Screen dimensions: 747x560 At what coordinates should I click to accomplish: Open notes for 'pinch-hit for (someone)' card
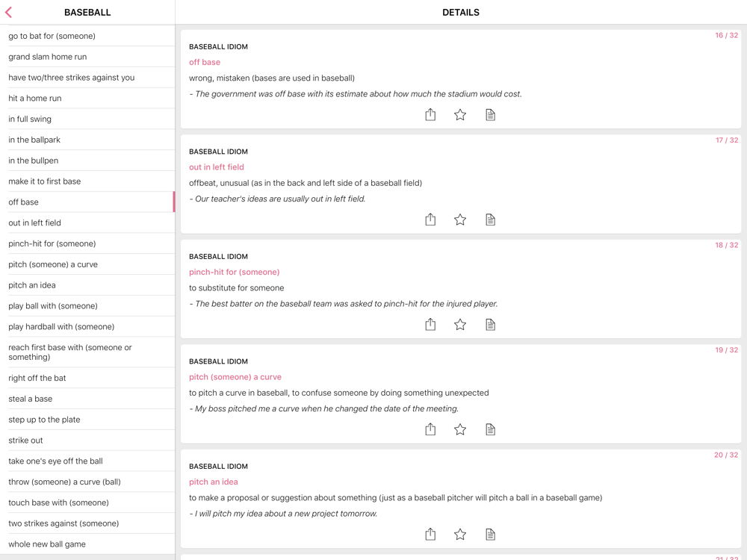[490, 325]
